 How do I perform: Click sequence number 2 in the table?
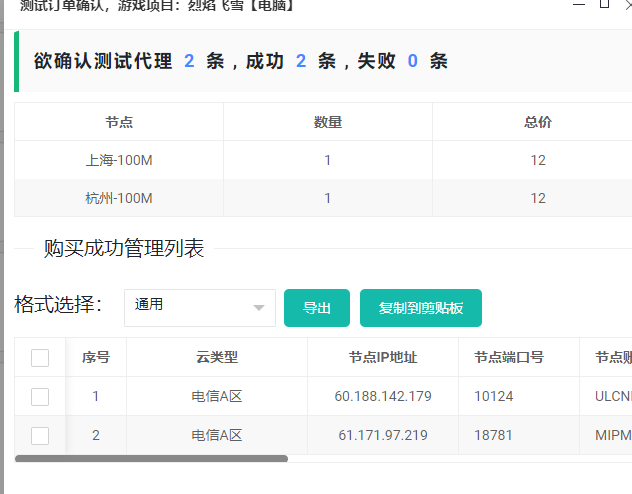pyautogui.click(x=96, y=436)
